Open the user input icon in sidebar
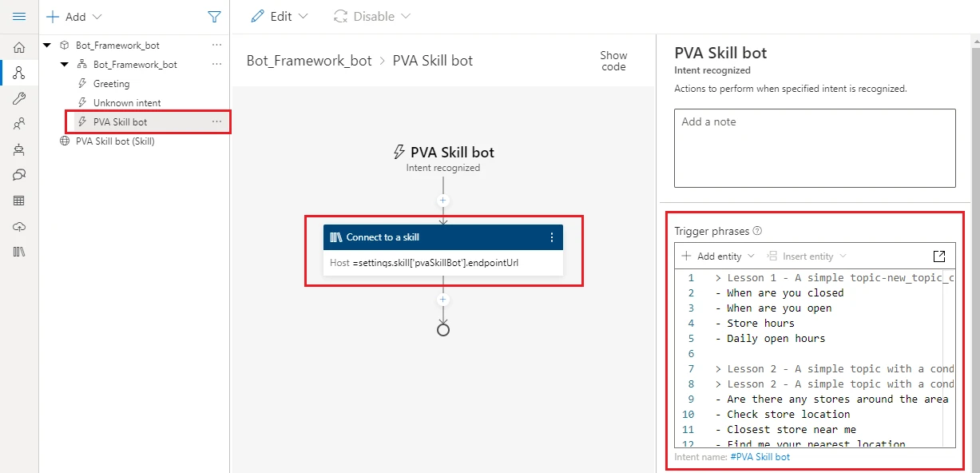 coord(20,124)
